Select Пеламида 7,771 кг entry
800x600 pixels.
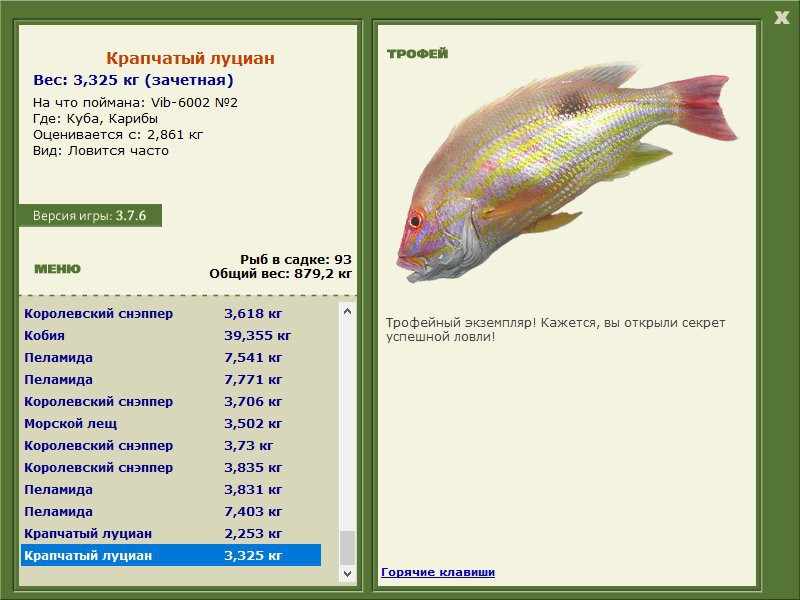[171, 379]
